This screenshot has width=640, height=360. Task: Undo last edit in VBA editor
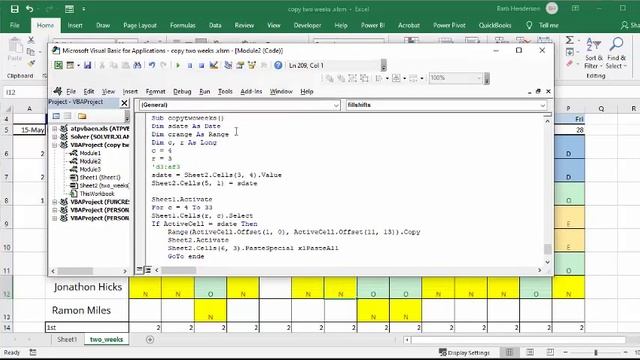click(152, 65)
